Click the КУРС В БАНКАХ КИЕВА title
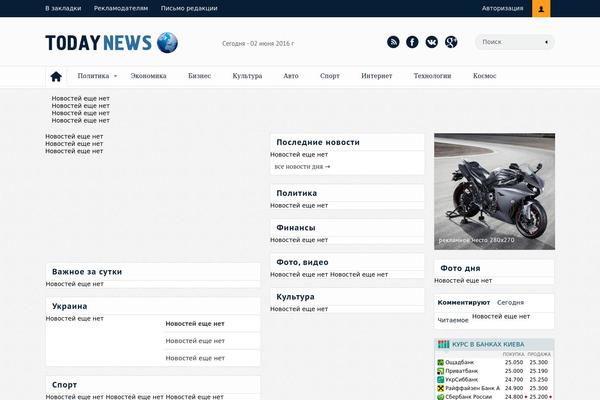The image size is (600, 400). [x=488, y=344]
